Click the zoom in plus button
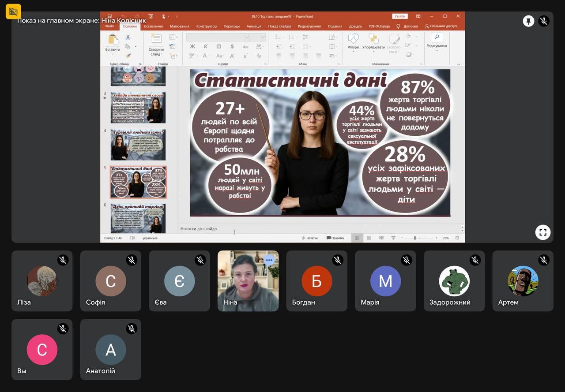This screenshot has height=392, width=565. coord(437,238)
